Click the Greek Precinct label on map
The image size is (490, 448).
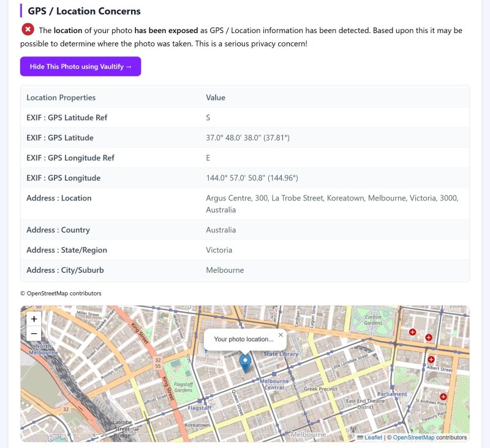tap(320, 389)
